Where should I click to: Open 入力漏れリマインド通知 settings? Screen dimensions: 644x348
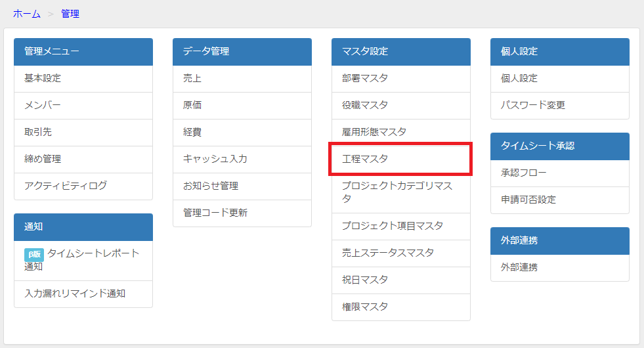83,294
